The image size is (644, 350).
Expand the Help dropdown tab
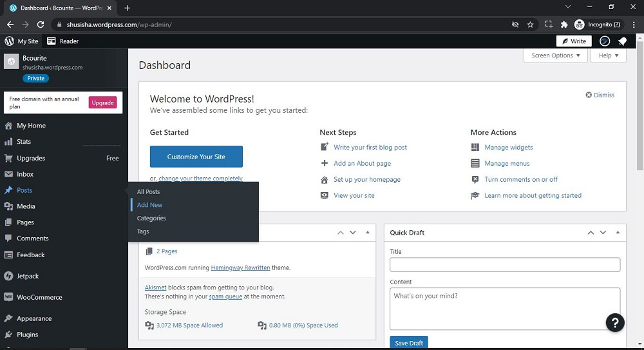pyautogui.click(x=609, y=55)
